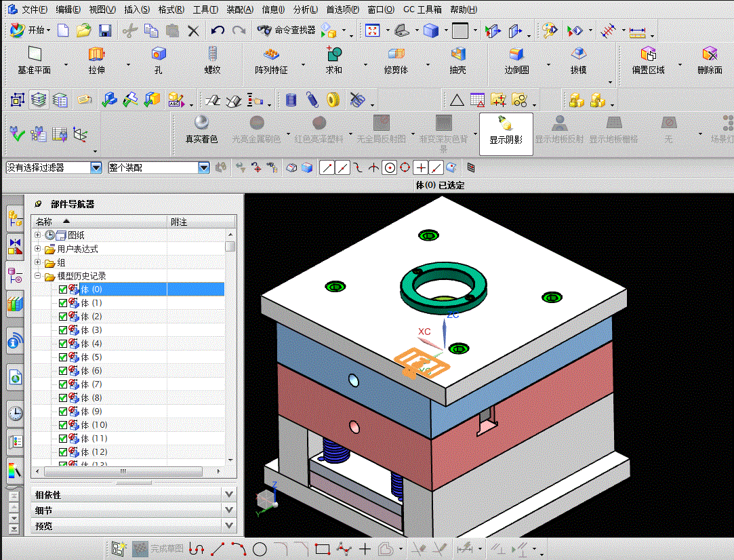734x560 pixels.
Task: Click the circle sketch tool at bottom
Action: (260, 548)
